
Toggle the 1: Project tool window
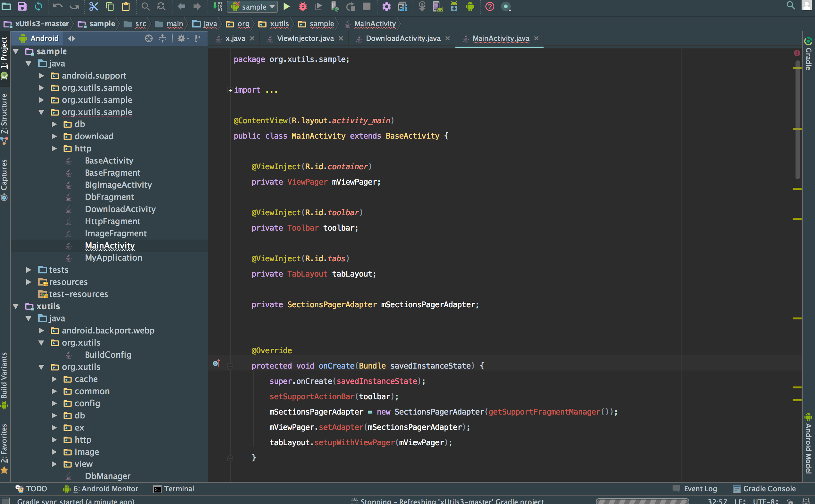tap(4, 58)
